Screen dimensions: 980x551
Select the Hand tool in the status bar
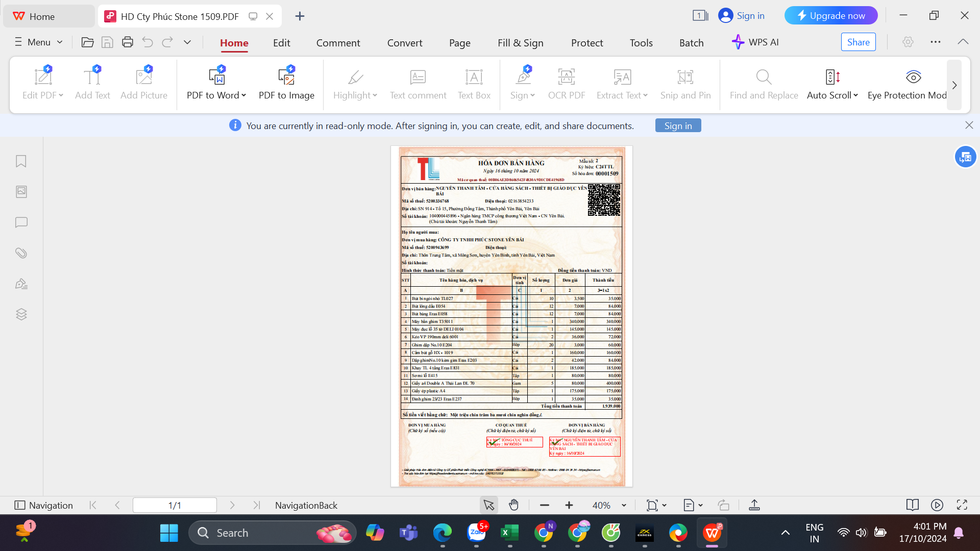coord(513,505)
